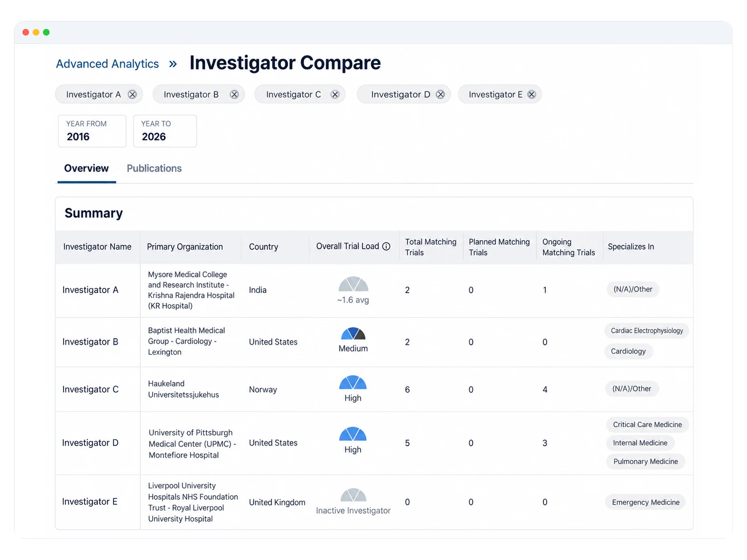747x560 pixels.
Task: Select the Investigator E row name
Action: [x=90, y=502]
